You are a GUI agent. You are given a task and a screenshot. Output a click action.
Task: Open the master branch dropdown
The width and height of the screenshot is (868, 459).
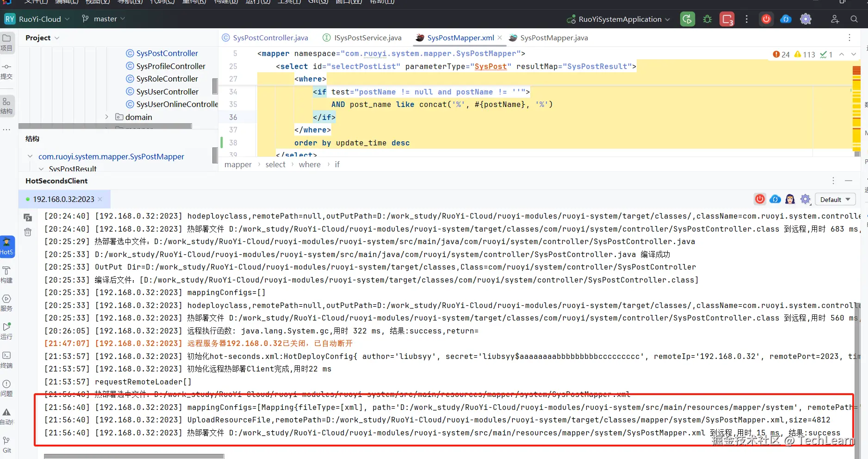tap(104, 19)
